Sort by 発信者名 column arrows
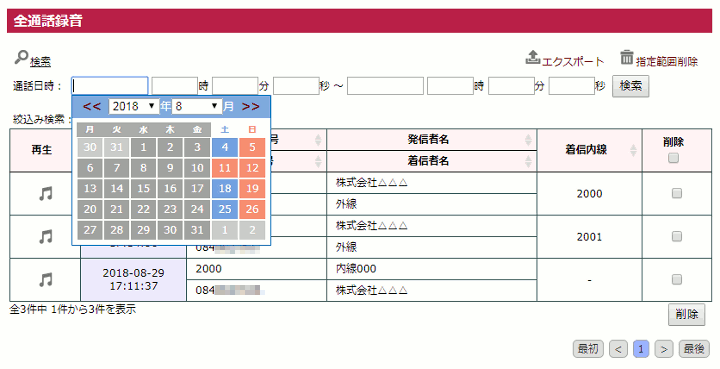720x369 pixels. 528,140
